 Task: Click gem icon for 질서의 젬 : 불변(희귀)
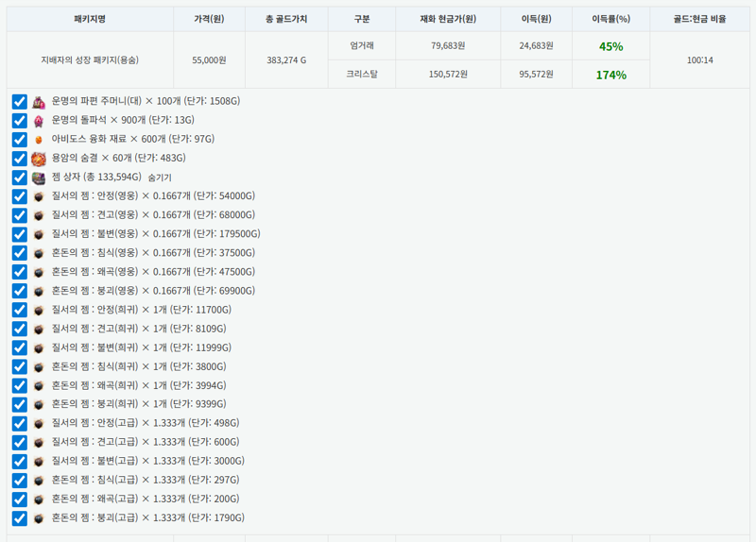tap(39, 348)
